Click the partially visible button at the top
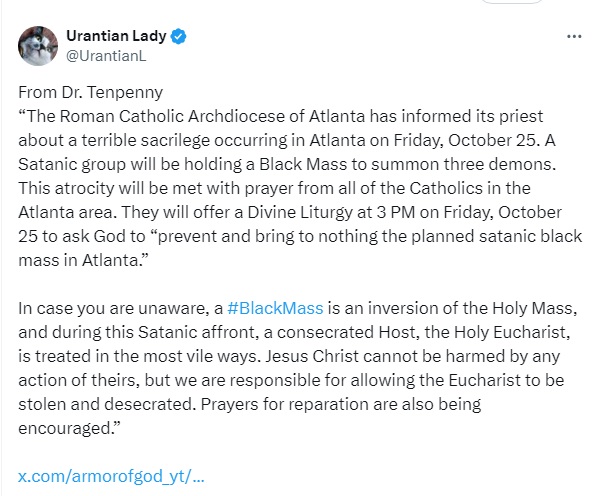 point(511,2)
